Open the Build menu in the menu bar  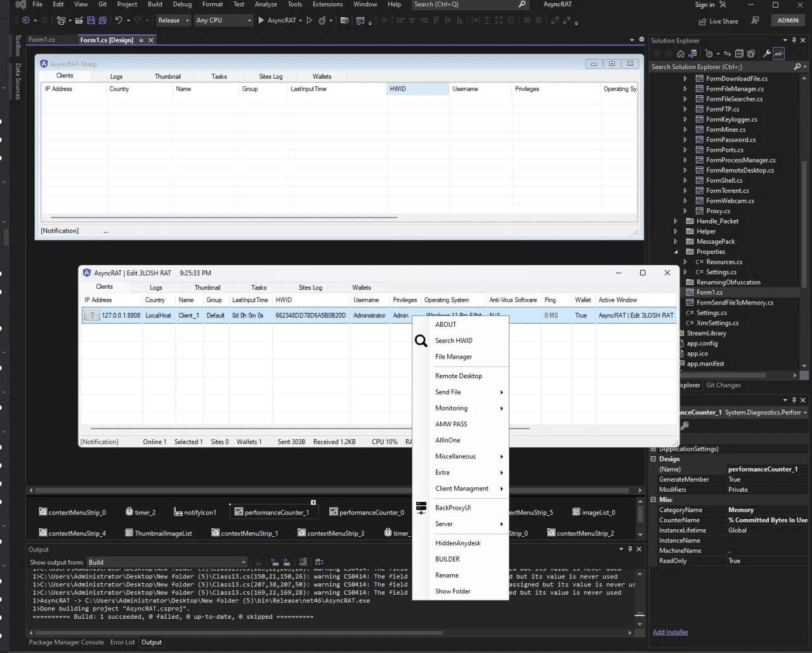click(x=155, y=4)
